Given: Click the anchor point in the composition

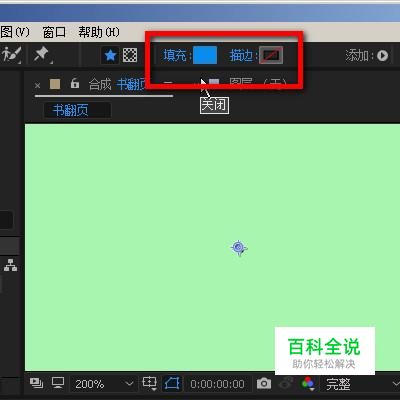Looking at the screenshot, I should coord(239,247).
